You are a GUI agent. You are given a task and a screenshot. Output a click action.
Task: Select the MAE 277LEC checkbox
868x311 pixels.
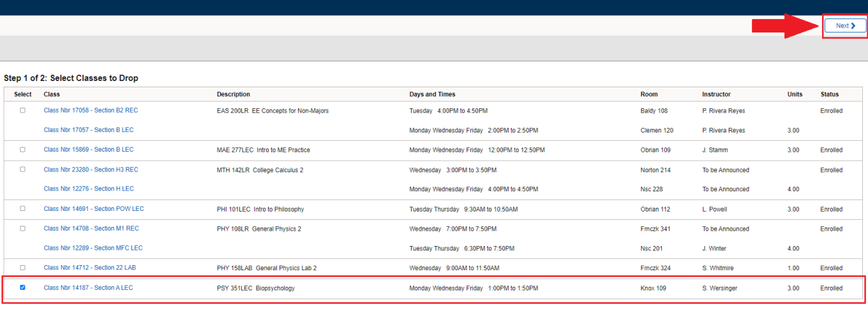coord(23,150)
